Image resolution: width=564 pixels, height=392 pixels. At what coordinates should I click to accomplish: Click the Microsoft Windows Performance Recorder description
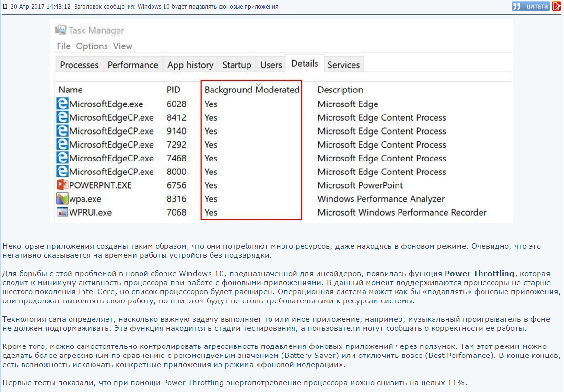(x=402, y=213)
